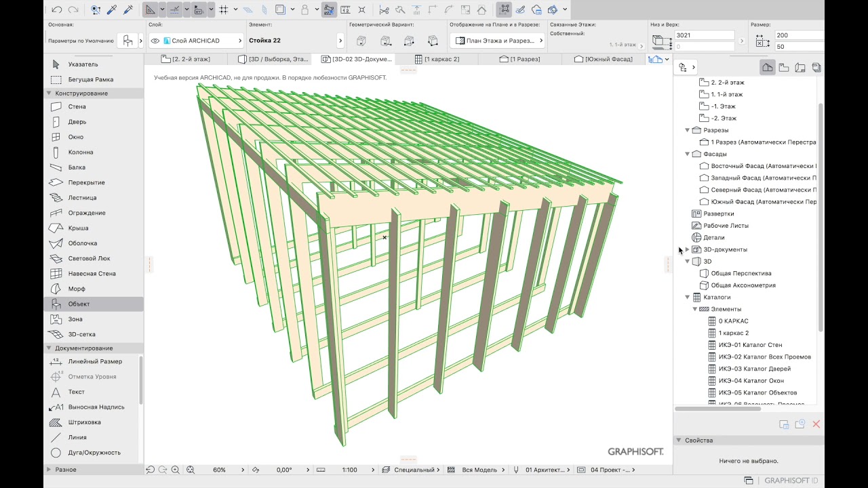Select the Зона zone tool

pos(94,319)
